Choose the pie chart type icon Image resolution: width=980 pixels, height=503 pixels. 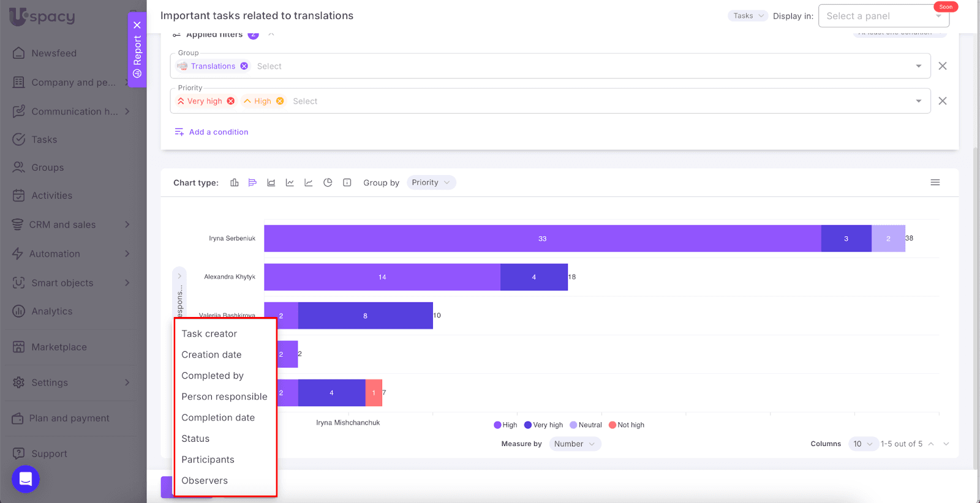(x=328, y=182)
